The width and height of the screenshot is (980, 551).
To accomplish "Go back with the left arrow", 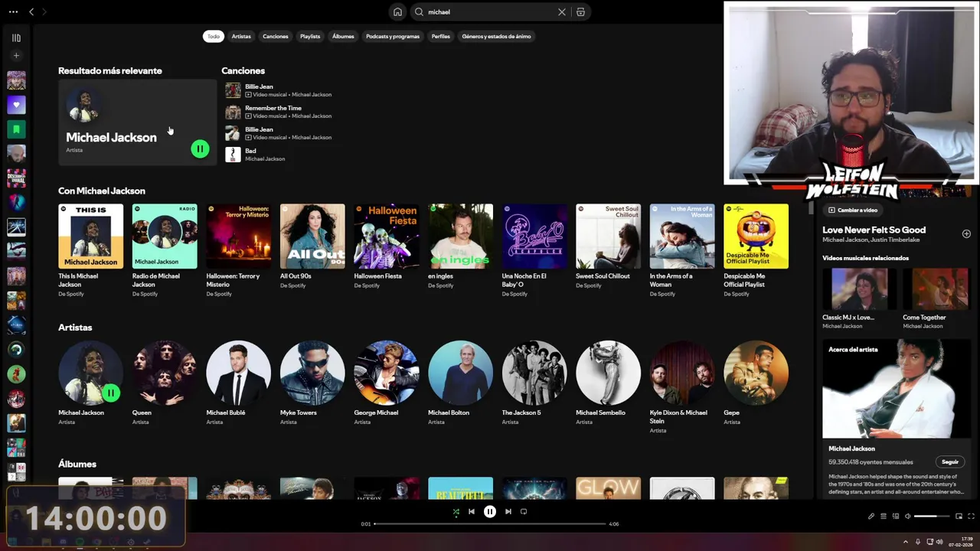I will pyautogui.click(x=31, y=11).
